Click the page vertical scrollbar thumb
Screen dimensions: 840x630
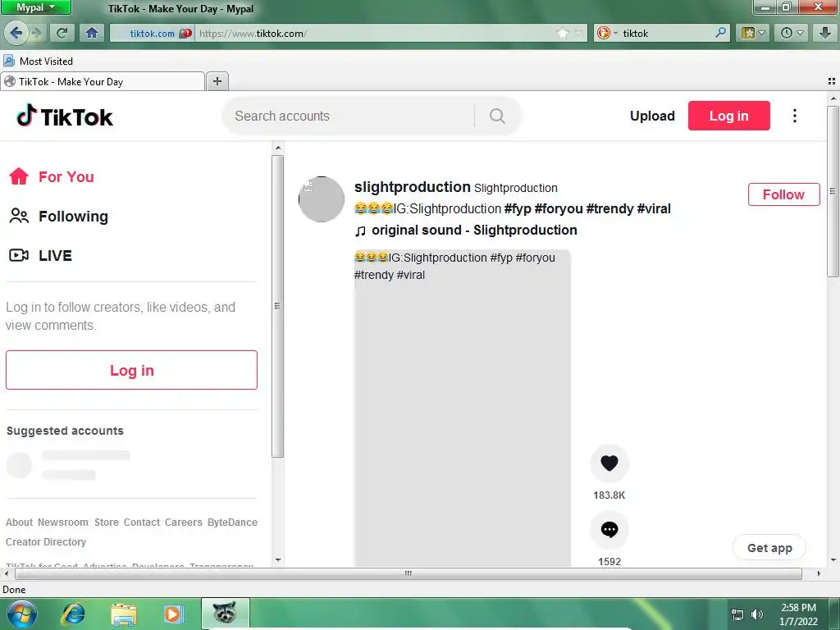[x=833, y=191]
